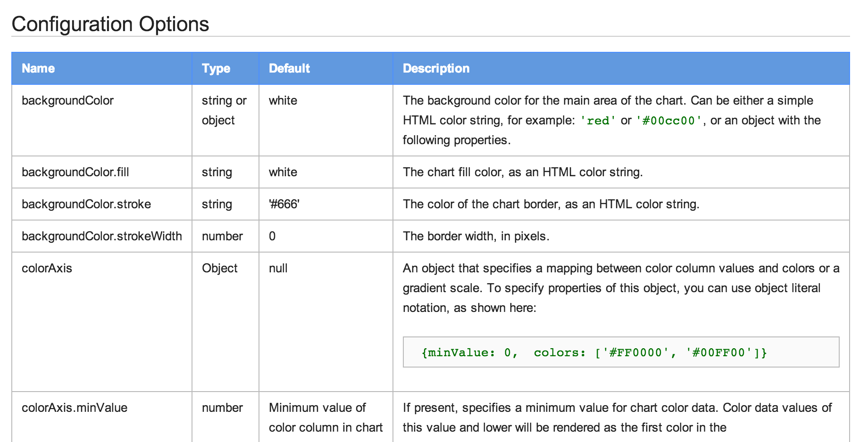
Task: Click the '#666' default value
Action: 284,204
